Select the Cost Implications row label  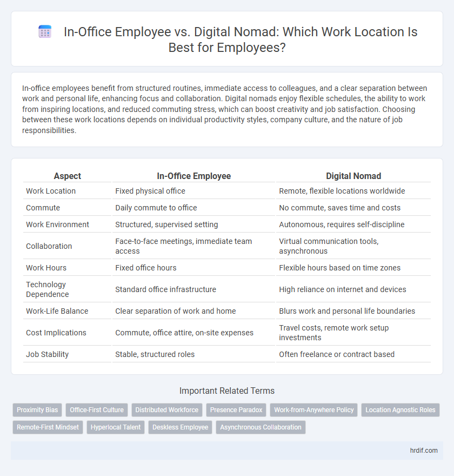[x=56, y=333]
